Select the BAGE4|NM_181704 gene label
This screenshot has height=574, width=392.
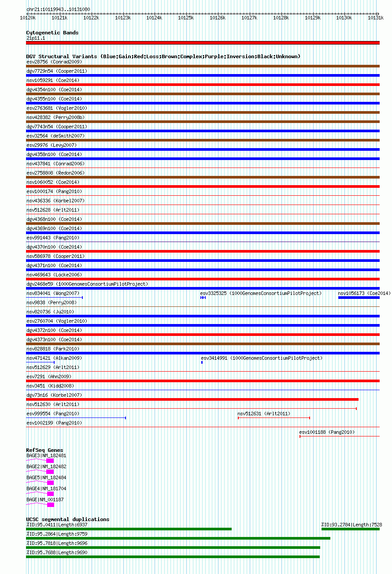46,488
